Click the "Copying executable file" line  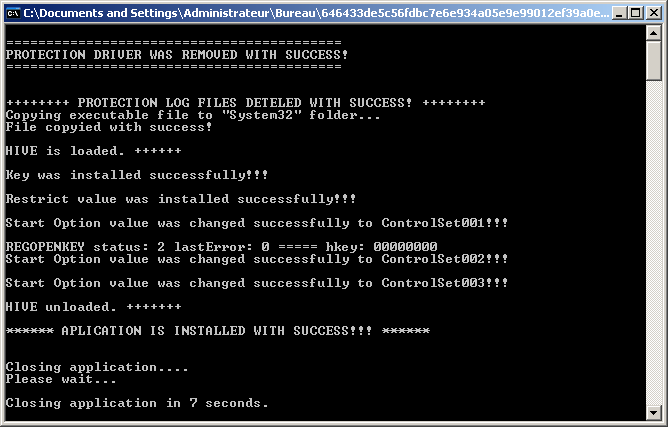click(193, 115)
